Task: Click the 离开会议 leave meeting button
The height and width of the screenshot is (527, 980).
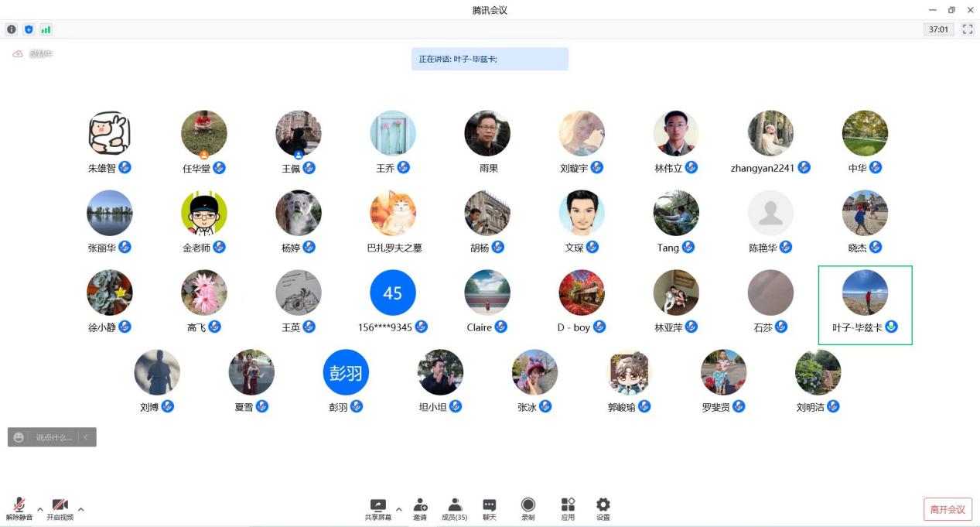Action: (x=948, y=509)
